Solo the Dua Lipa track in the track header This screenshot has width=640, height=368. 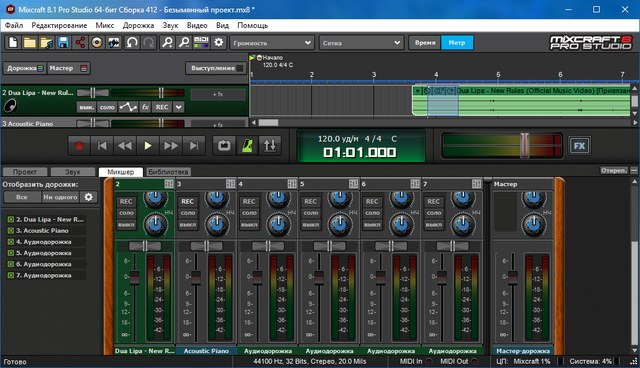pos(107,107)
